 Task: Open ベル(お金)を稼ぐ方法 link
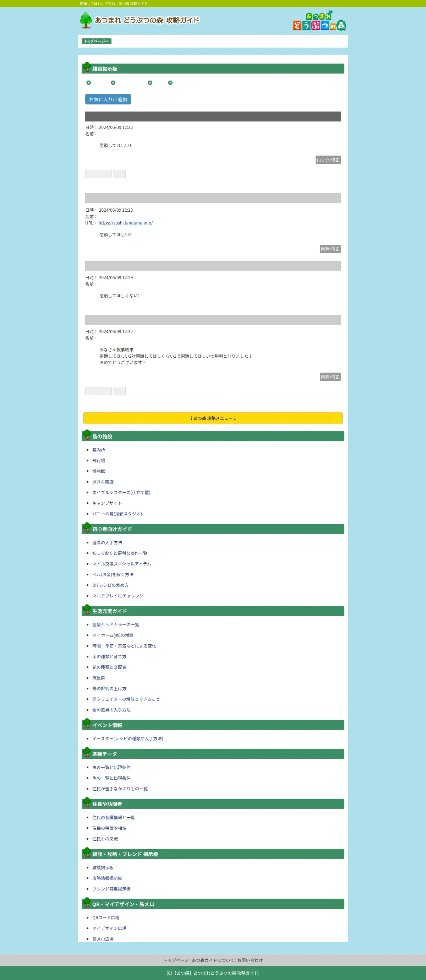point(113,575)
